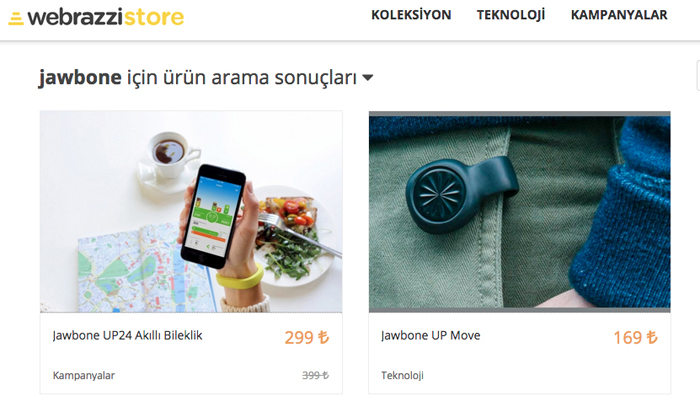The width and height of the screenshot is (700, 412).
Task: Open the Jawbone UP24 product photo
Action: pos(191,212)
